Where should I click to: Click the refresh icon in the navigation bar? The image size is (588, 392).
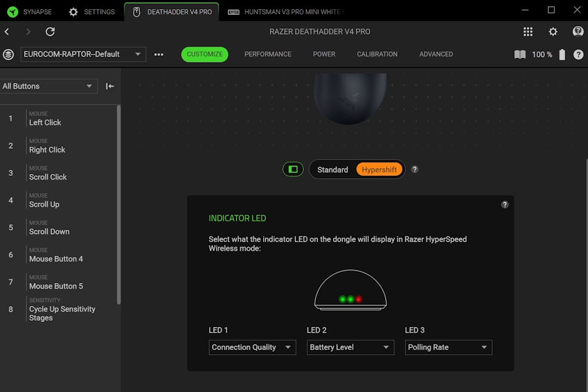[50, 32]
